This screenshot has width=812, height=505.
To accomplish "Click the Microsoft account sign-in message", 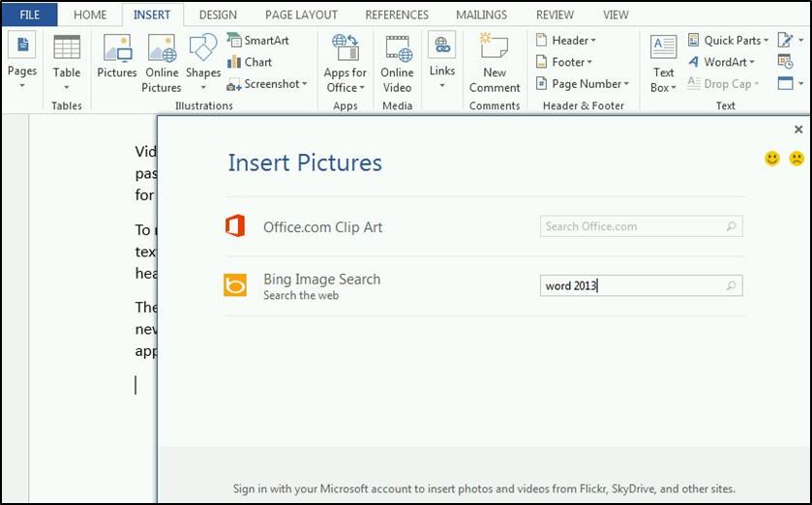I will (x=484, y=489).
